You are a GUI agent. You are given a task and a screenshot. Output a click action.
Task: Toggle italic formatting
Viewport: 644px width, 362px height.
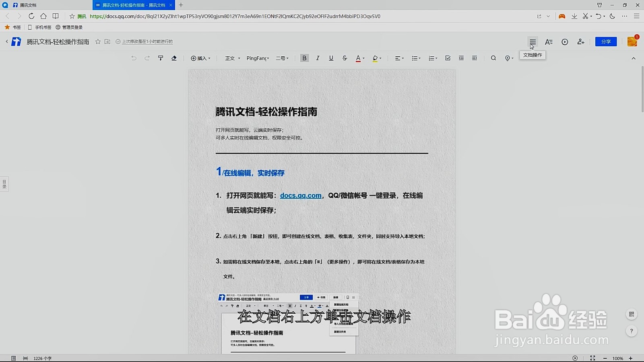[x=318, y=58]
